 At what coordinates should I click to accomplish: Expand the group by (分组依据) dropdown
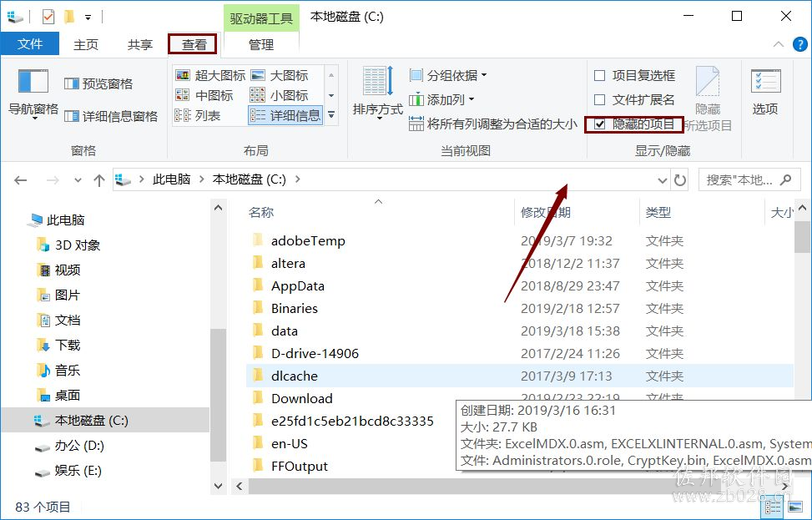click(x=448, y=76)
